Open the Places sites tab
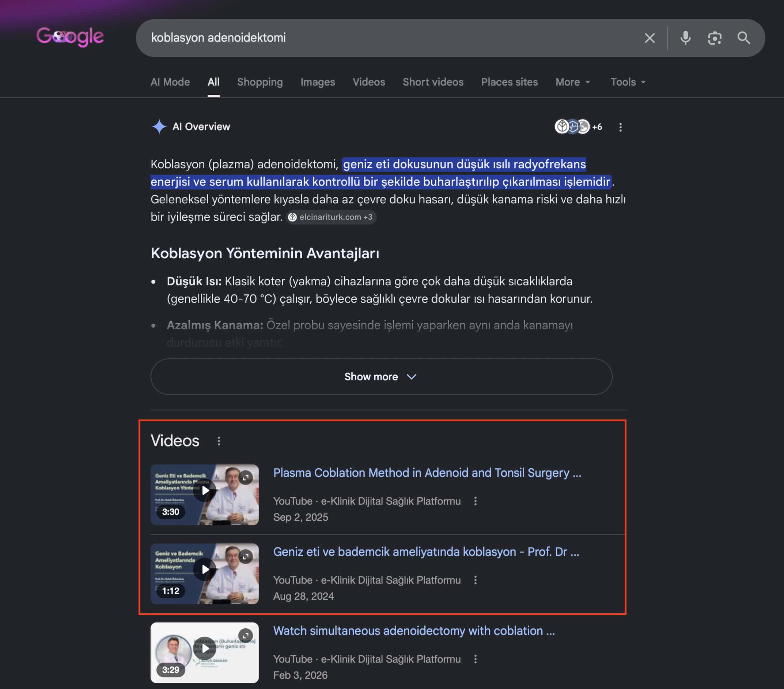Viewport: 784px width, 689px height. (x=510, y=82)
